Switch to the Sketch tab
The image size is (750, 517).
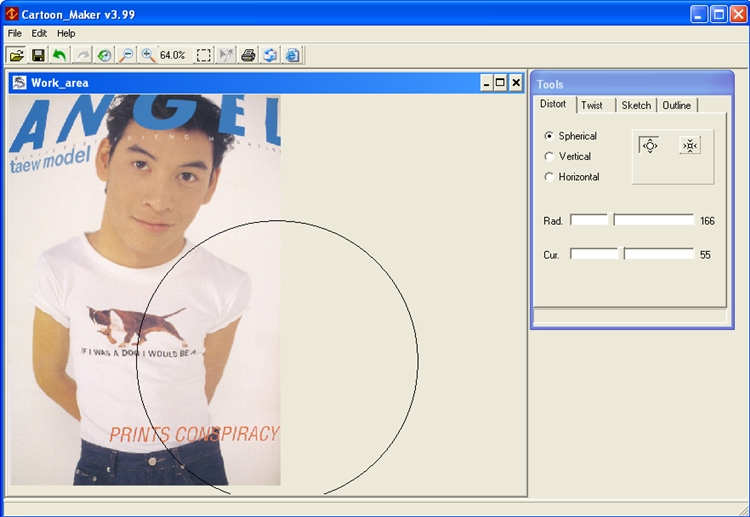tap(636, 105)
